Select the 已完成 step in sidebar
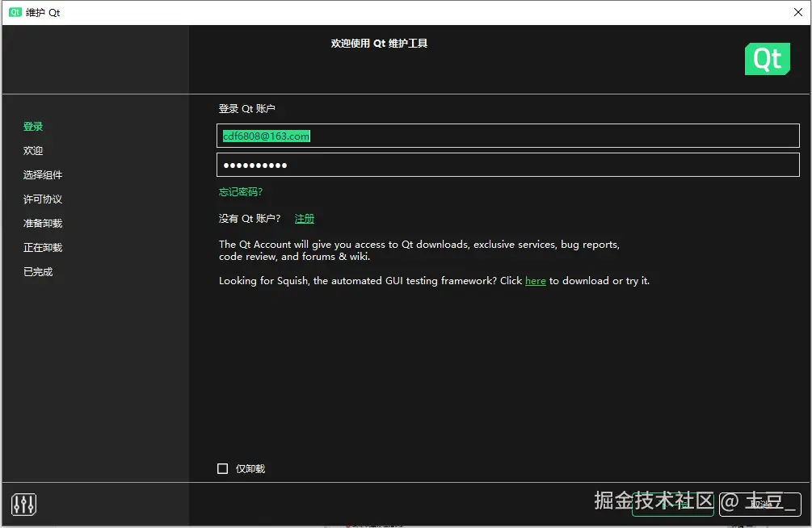Image resolution: width=812 pixels, height=528 pixels. tap(38, 272)
